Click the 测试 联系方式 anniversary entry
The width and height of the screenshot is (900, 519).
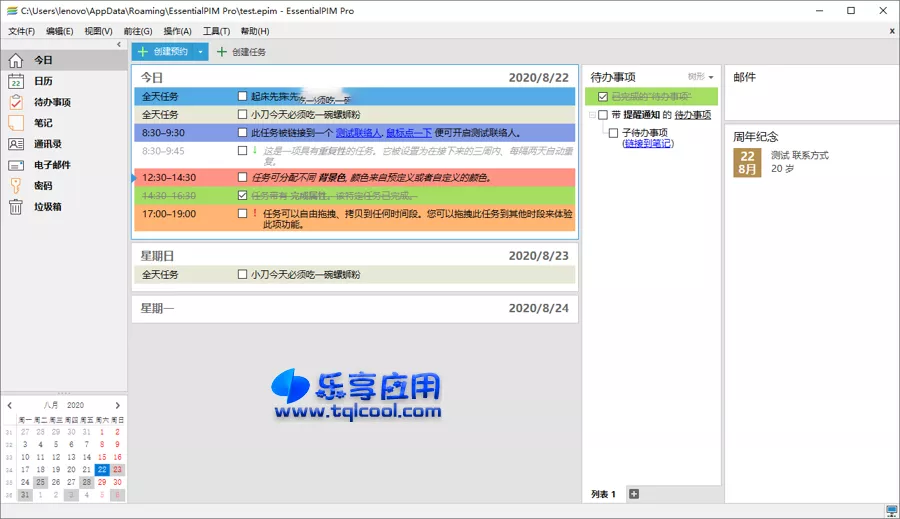click(x=800, y=155)
